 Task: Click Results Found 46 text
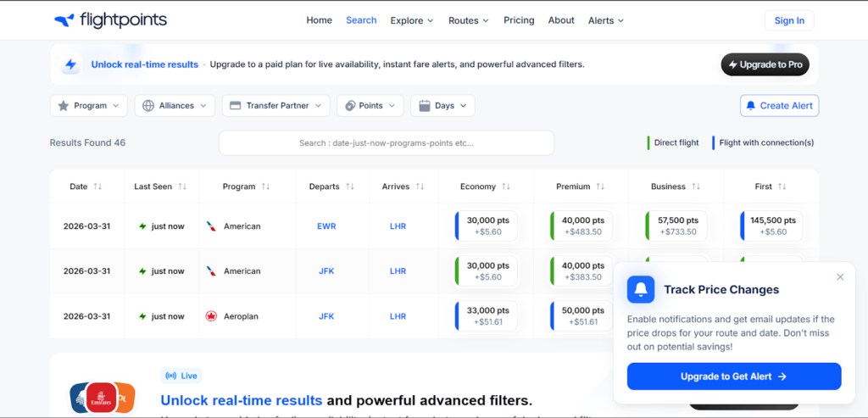87,142
